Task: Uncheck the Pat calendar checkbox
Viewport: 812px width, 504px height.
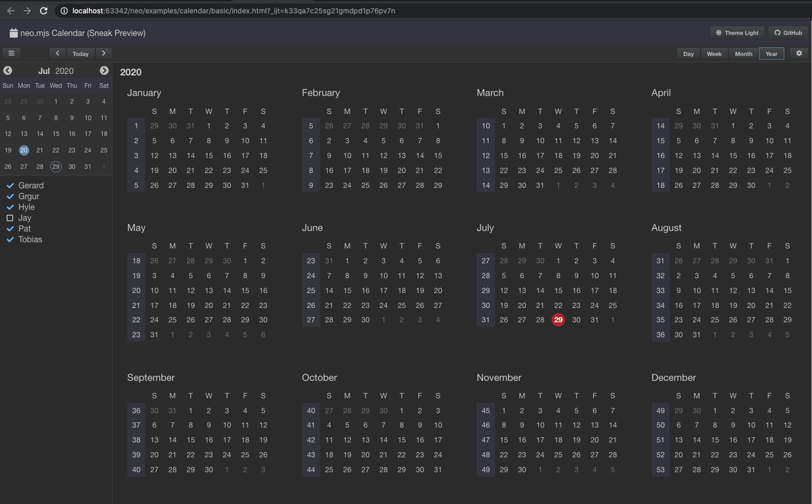Action: point(9,229)
